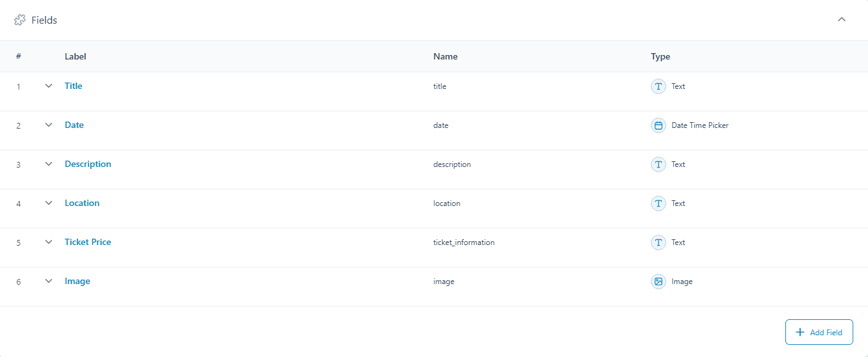Click the Type column header
Image resolution: width=868 pixels, height=357 pixels.
[660, 56]
